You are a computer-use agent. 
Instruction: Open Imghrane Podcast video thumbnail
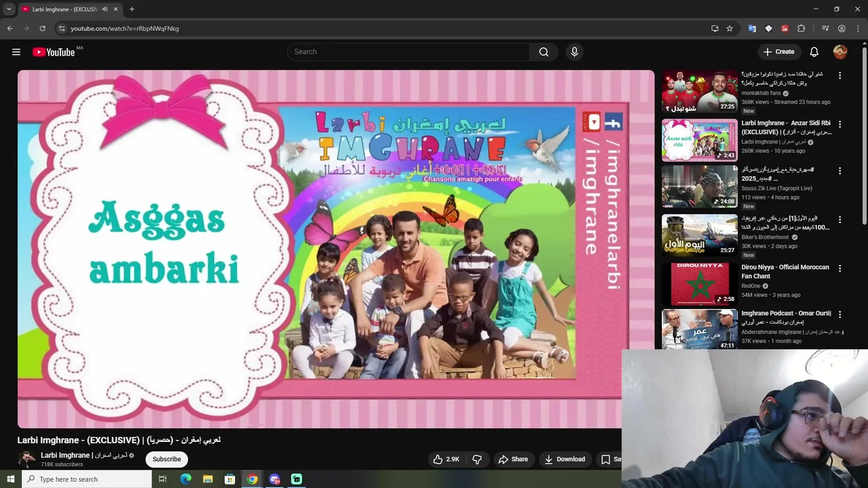tap(699, 330)
